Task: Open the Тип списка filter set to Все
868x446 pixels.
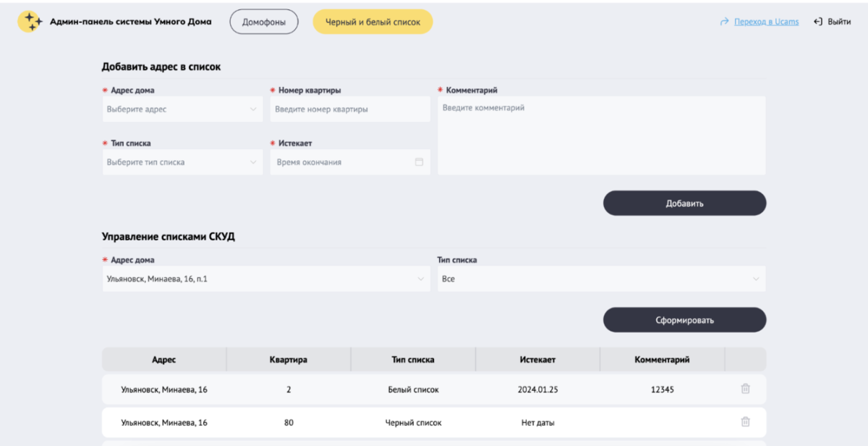Action: (x=600, y=279)
